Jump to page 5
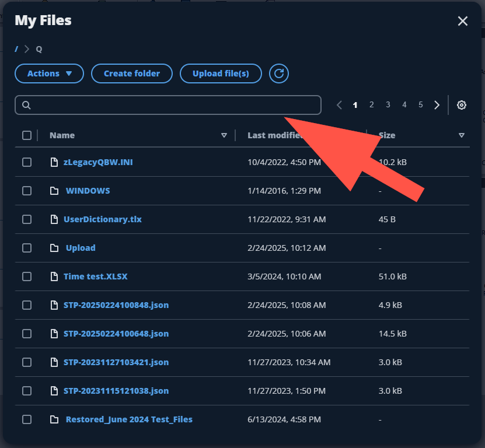485x448 pixels. click(421, 104)
